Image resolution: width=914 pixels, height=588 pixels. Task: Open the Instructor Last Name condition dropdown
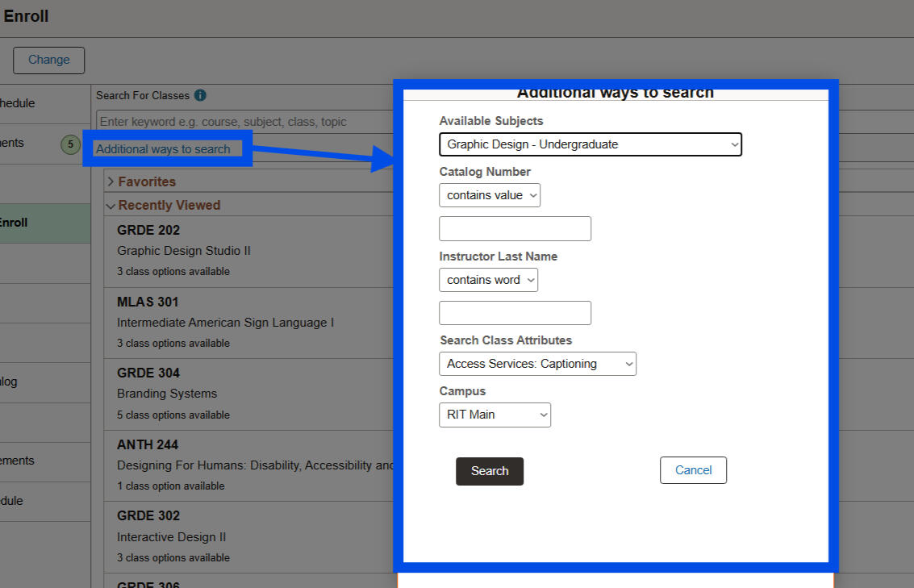(488, 280)
